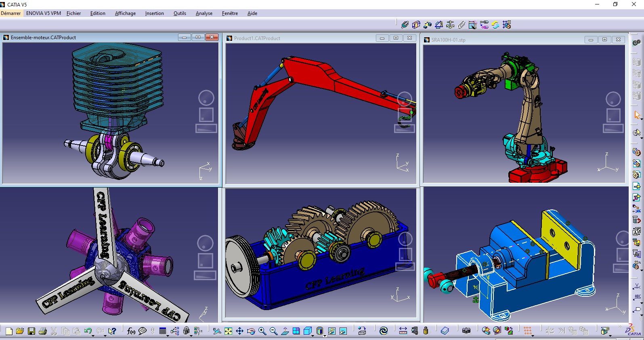The height and width of the screenshot is (340, 644).
Task: Expand the Undo history dropdown arrow
Action: coord(93,336)
